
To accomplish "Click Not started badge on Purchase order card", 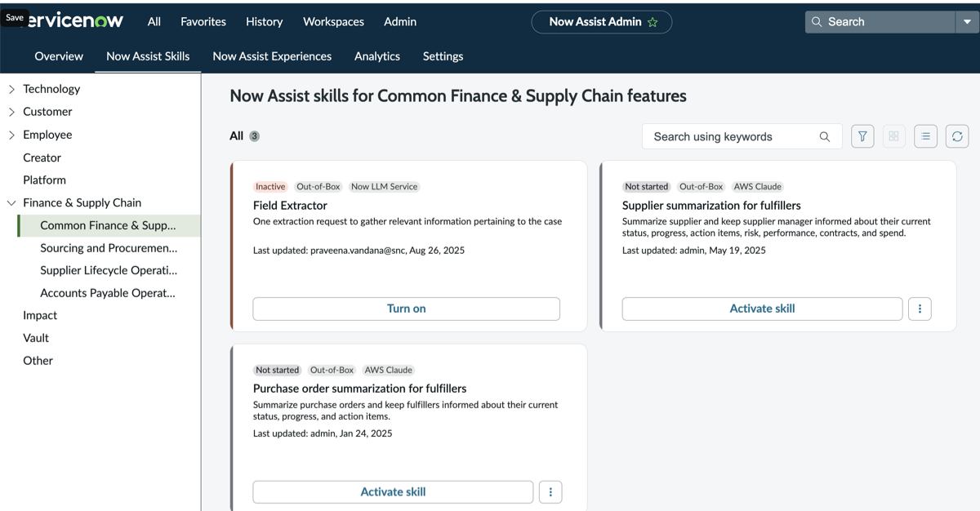I will click(x=277, y=370).
